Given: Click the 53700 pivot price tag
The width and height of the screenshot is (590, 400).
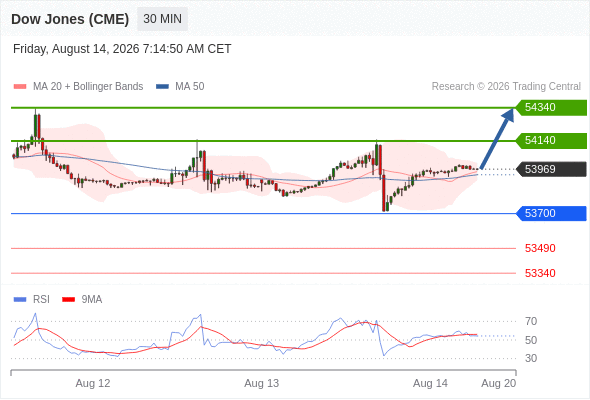Looking at the screenshot, I should (551, 213).
